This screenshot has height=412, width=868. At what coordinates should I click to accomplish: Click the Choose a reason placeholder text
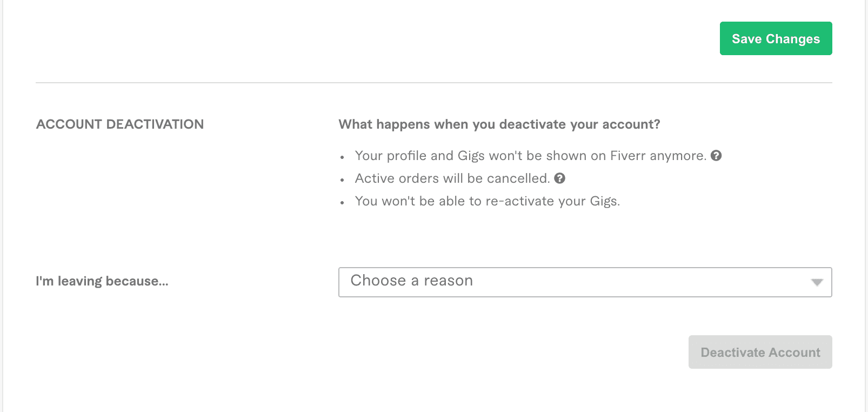[x=412, y=281]
